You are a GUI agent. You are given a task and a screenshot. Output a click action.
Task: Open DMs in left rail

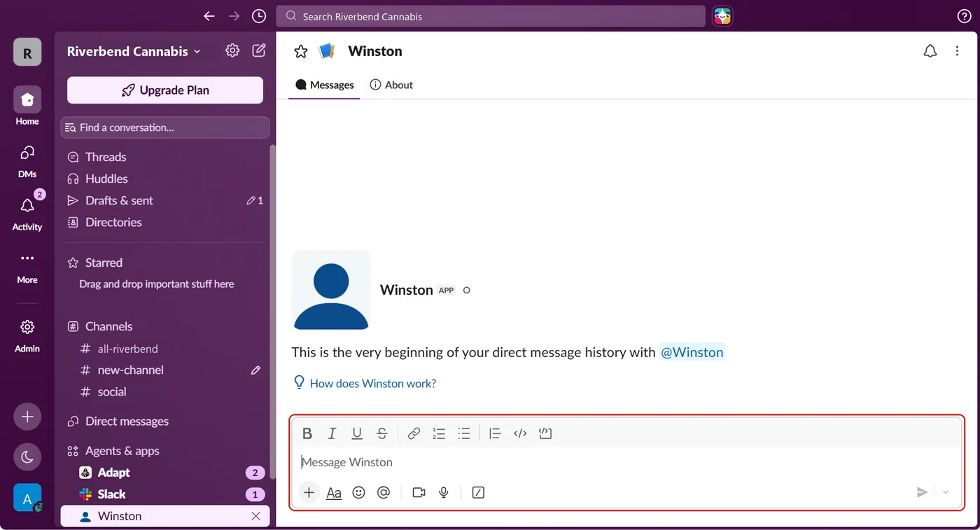27,162
